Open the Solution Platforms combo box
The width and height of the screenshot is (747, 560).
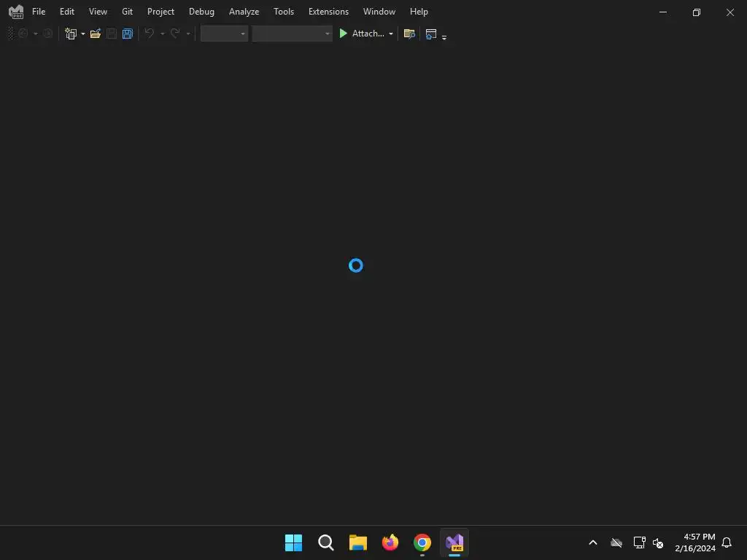[292, 34]
